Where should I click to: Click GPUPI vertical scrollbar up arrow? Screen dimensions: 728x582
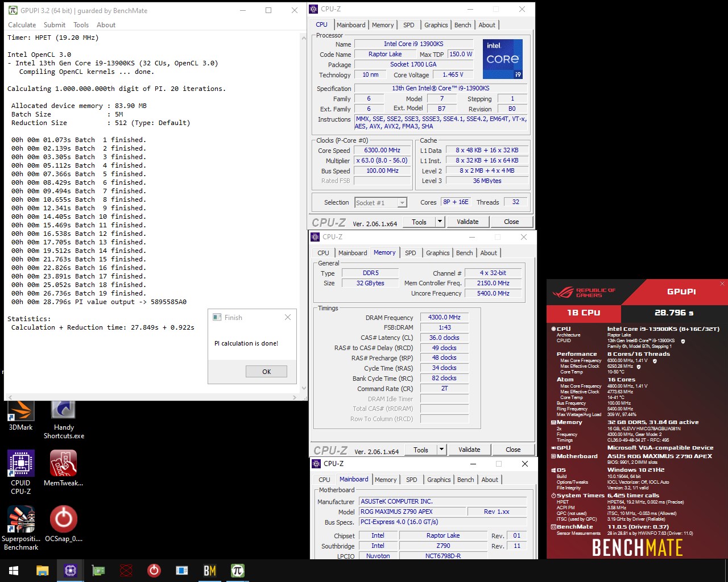coord(304,38)
